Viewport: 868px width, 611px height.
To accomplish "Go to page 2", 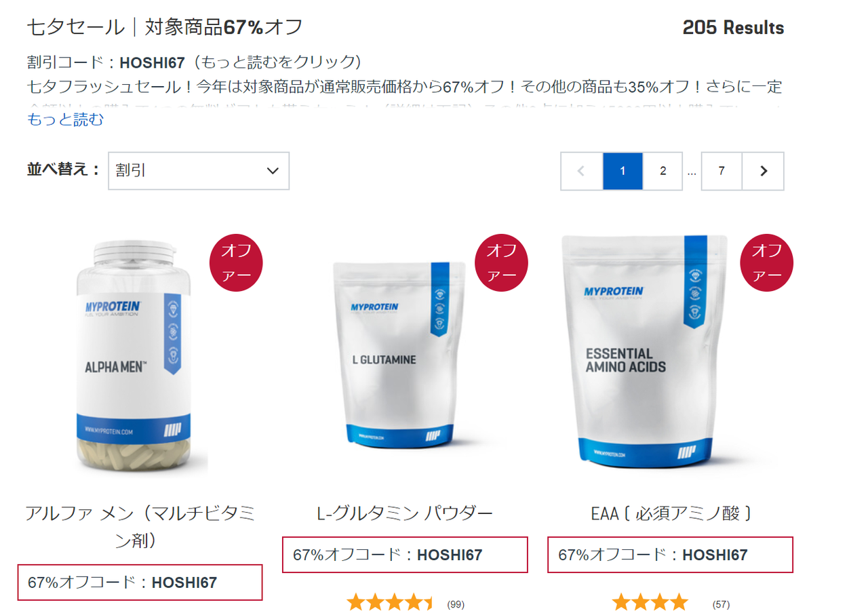I will click(663, 171).
